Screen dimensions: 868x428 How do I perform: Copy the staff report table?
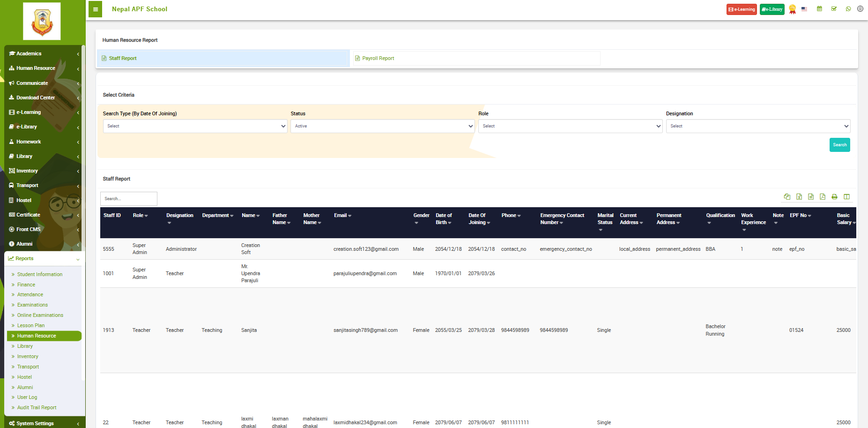point(787,197)
